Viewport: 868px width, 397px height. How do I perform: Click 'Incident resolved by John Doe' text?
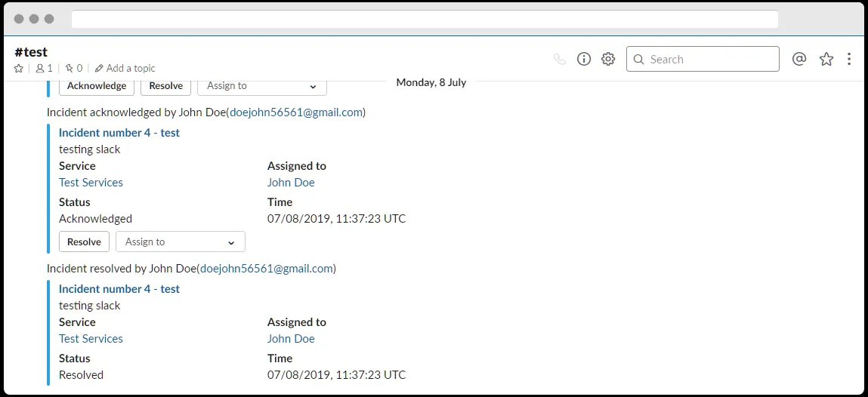click(122, 269)
